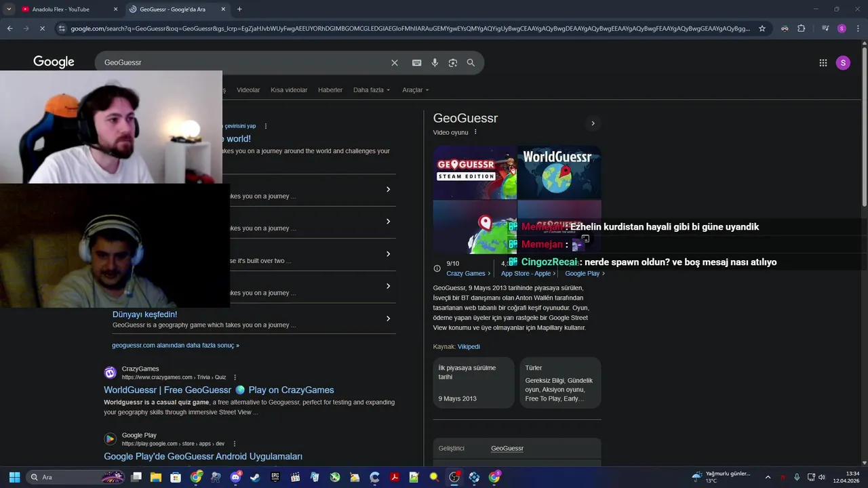Open the WorldGuessr thumbnail image
The height and width of the screenshot is (488, 868).
(x=559, y=172)
